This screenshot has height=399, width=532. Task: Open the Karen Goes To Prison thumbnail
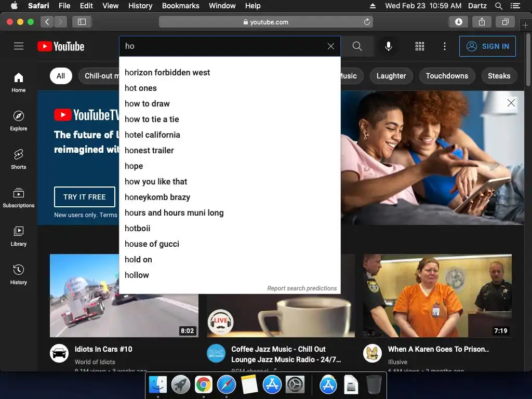437,296
